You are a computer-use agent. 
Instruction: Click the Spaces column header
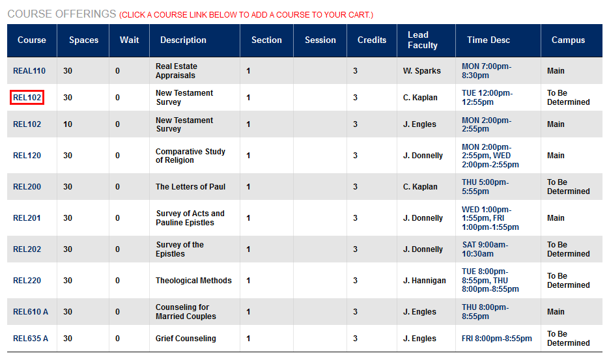coord(83,40)
